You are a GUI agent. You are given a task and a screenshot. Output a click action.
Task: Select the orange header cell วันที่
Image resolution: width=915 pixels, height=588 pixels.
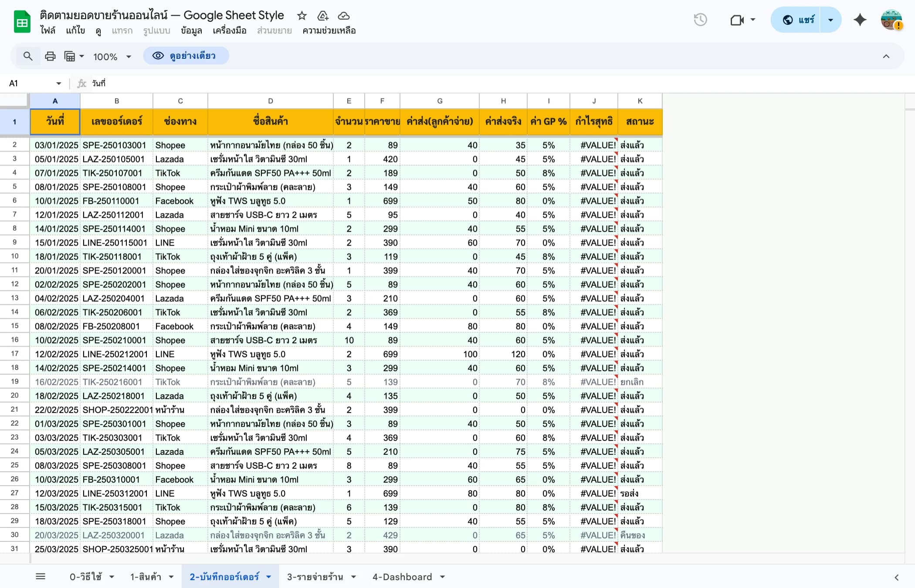(x=55, y=122)
